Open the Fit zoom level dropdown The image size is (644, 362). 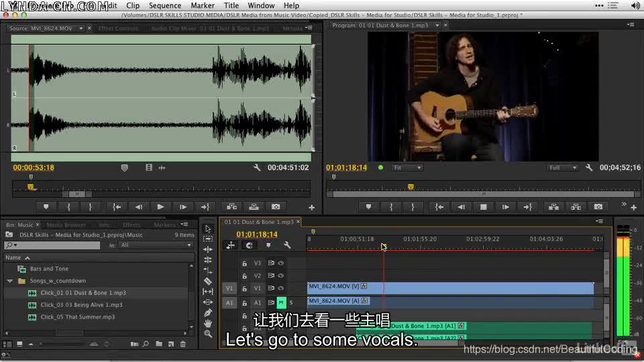(x=407, y=168)
